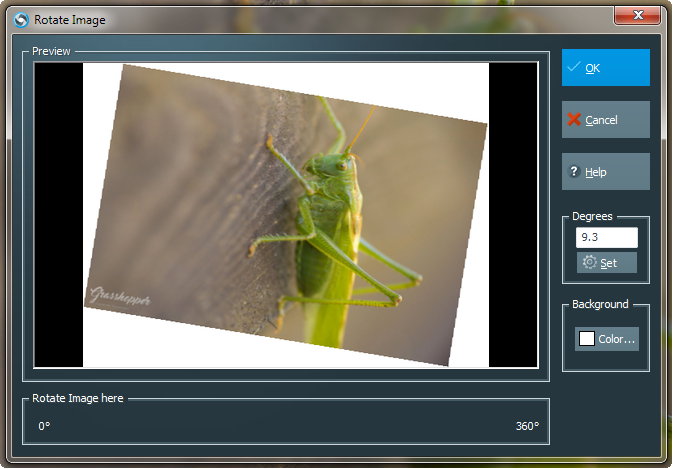
Task: Click the OK checkmark icon
Action: click(x=573, y=67)
